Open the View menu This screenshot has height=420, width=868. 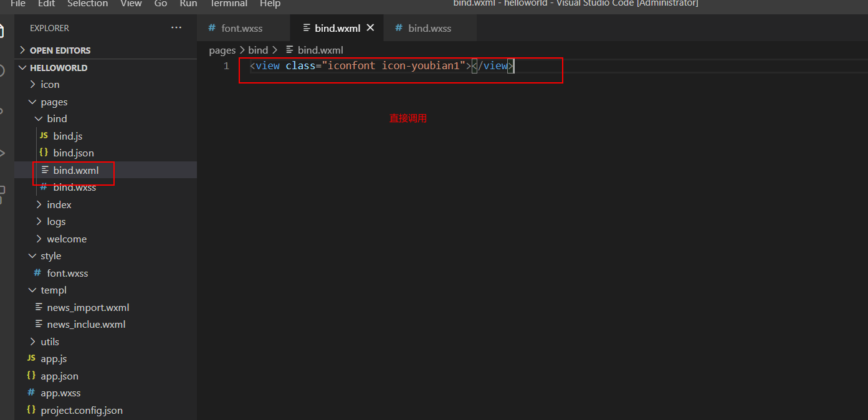coord(131,4)
